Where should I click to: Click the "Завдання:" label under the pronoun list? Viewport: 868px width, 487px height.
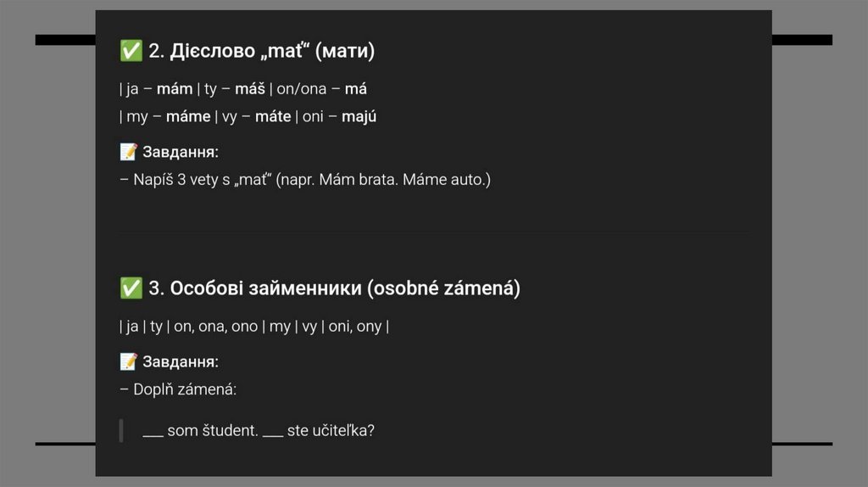coord(181,362)
